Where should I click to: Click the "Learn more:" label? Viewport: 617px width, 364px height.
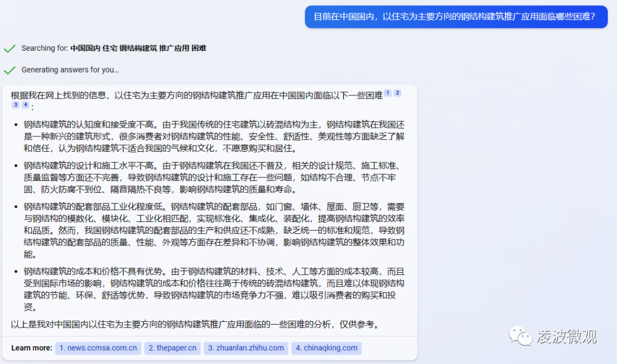[x=31, y=348]
